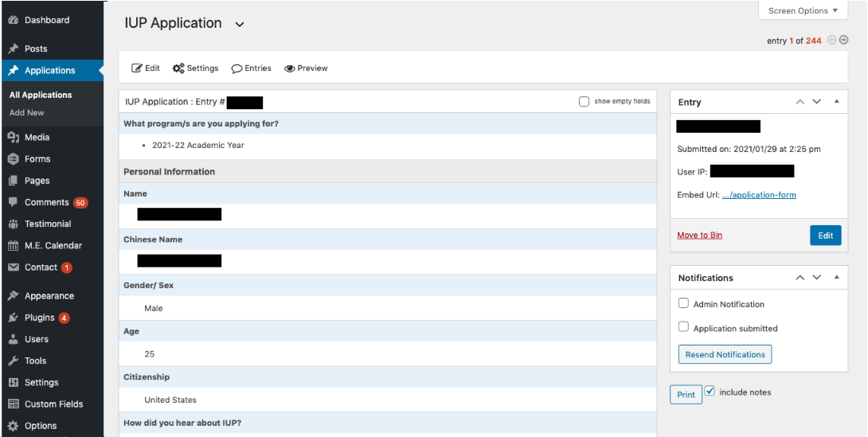Click the Dashboard gauge icon
This screenshot has height=437, width=868.
pos(14,20)
